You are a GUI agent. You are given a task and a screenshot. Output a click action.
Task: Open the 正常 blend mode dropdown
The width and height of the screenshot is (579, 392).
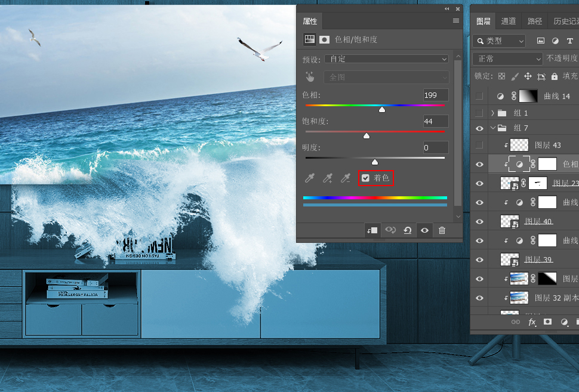507,58
